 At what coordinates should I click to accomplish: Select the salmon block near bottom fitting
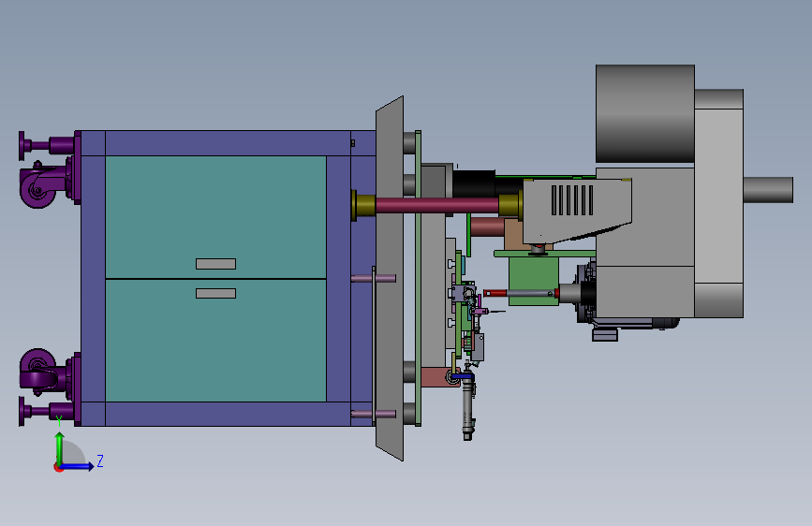tap(438, 376)
